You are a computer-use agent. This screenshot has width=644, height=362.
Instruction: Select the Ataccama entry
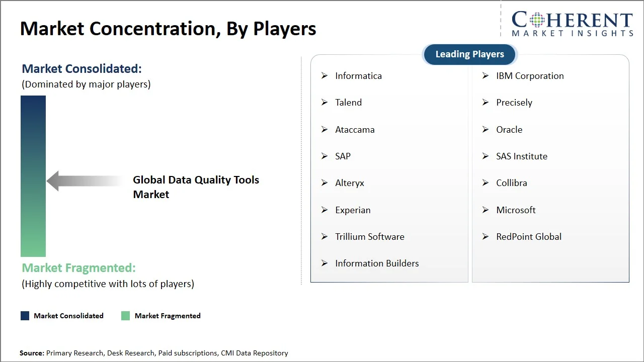point(355,130)
